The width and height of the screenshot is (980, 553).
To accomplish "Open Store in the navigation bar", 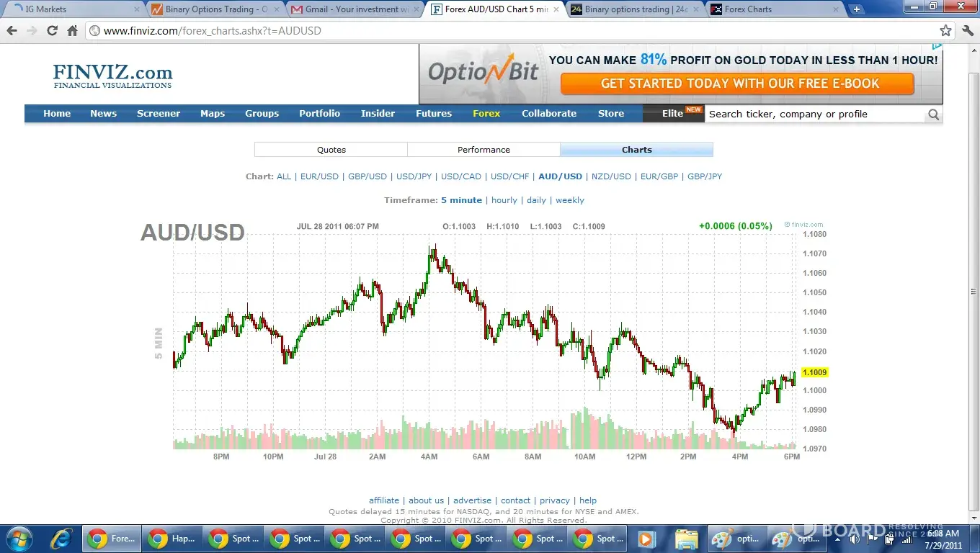I will click(x=611, y=113).
